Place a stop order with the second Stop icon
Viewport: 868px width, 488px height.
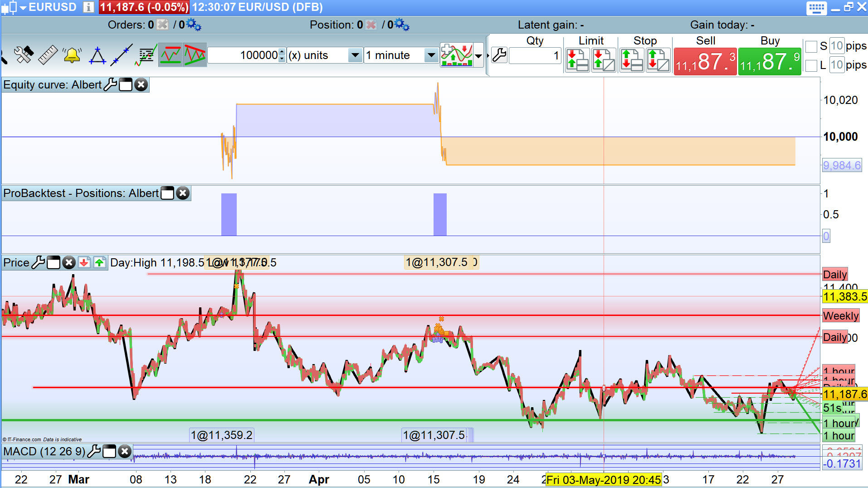pos(658,59)
